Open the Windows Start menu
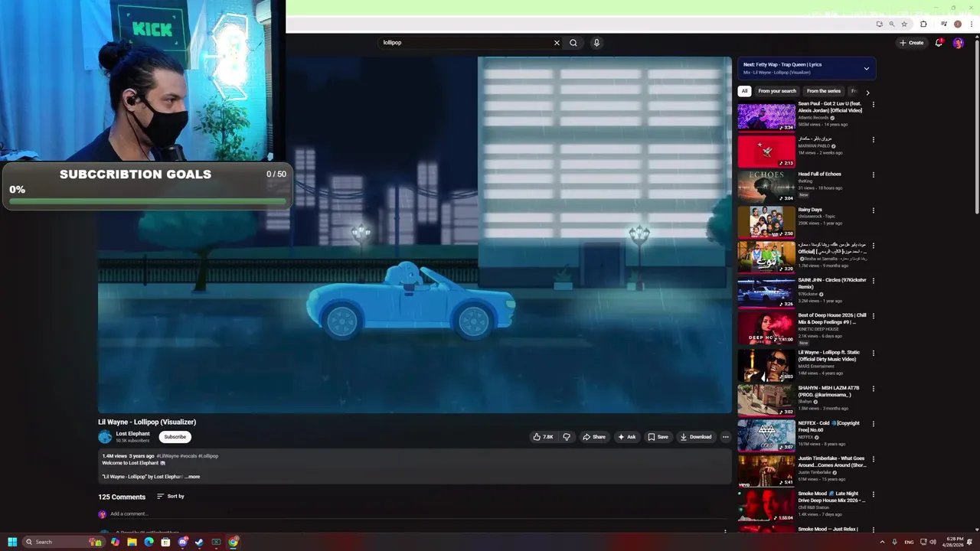 pyautogui.click(x=12, y=542)
